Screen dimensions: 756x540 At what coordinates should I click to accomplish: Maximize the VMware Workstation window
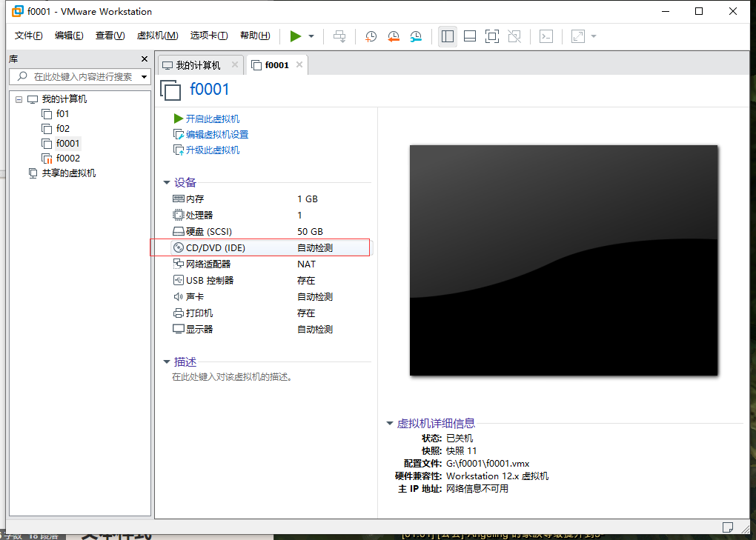click(x=699, y=11)
